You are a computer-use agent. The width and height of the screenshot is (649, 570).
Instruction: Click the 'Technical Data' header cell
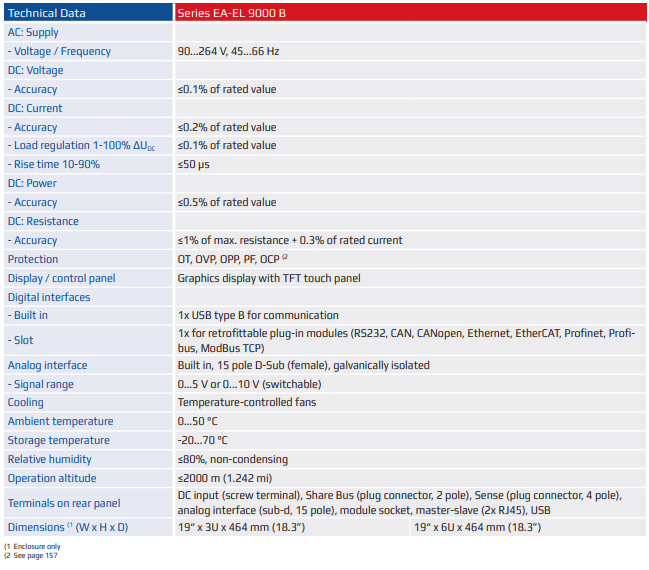[88, 13]
